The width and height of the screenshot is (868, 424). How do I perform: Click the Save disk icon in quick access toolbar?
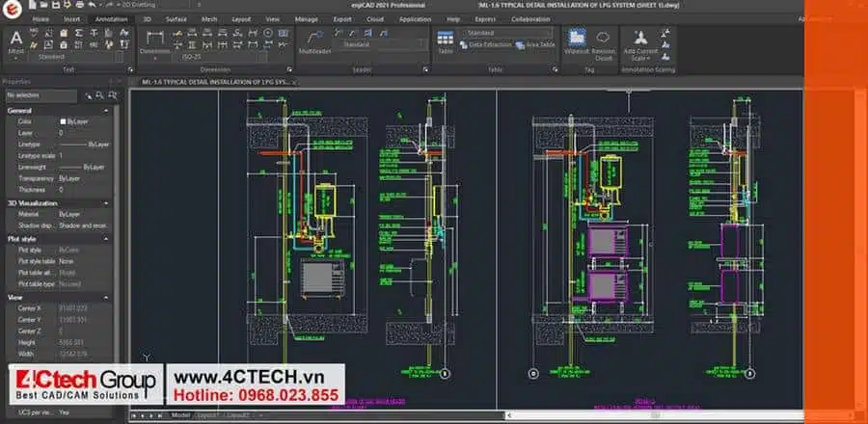tap(55, 5)
